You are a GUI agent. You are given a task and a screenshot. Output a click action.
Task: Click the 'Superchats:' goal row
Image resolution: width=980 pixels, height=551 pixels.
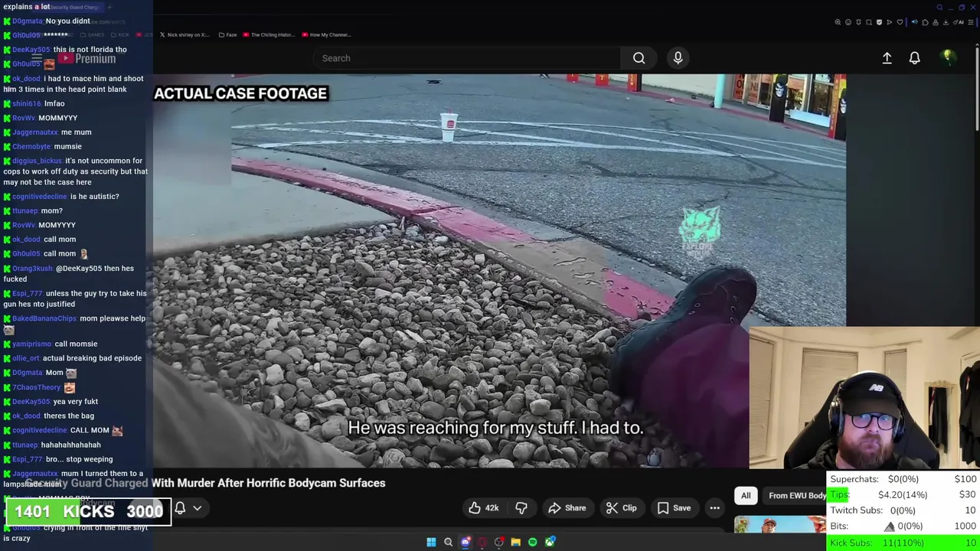coord(903,479)
